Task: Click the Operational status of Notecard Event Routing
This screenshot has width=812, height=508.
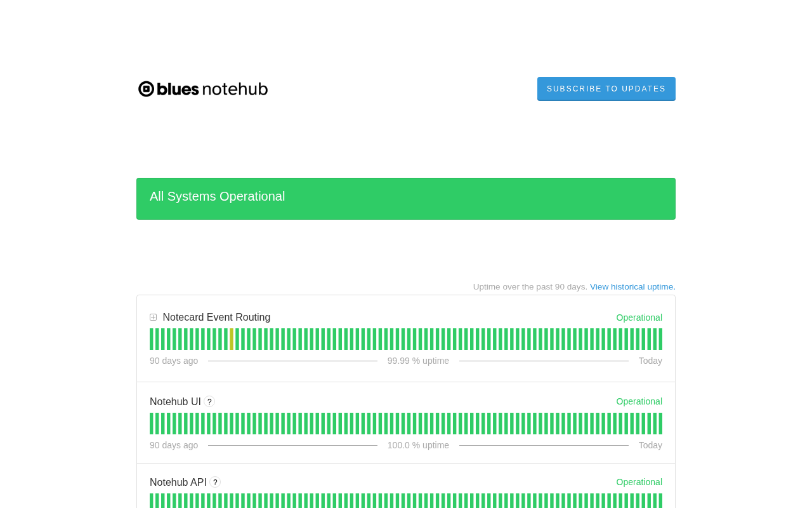Action: click(639, 317)
